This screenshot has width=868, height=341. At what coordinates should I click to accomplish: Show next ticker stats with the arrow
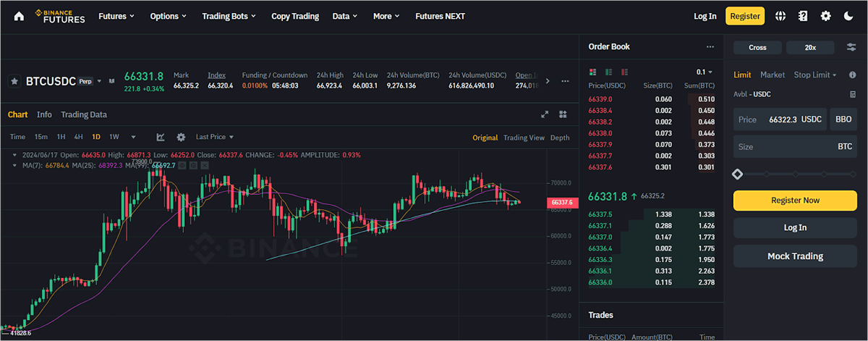tap(548, 81)
